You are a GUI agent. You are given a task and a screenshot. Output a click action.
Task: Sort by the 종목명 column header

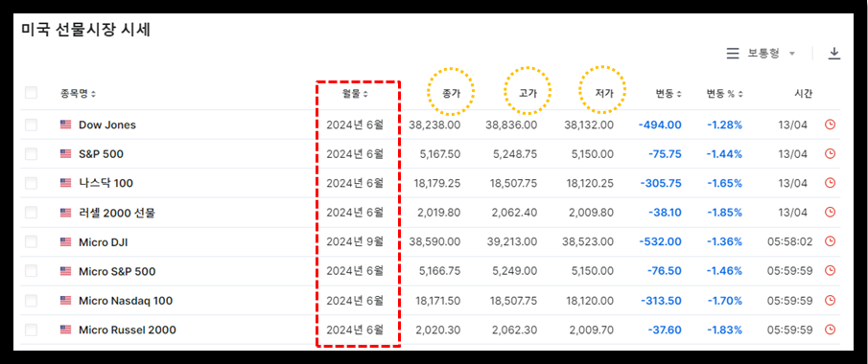pyautogui.click(x=78, y=94)
